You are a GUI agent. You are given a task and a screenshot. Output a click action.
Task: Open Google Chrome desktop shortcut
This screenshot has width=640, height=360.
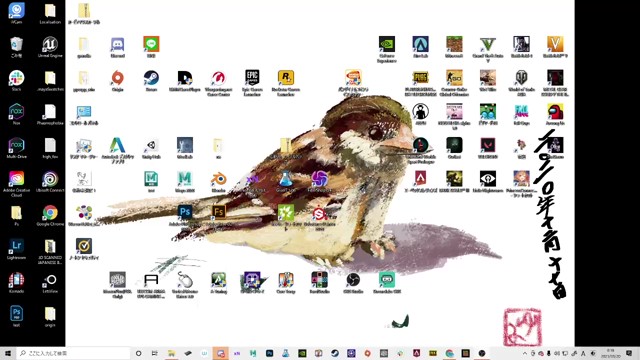(50, 216)
